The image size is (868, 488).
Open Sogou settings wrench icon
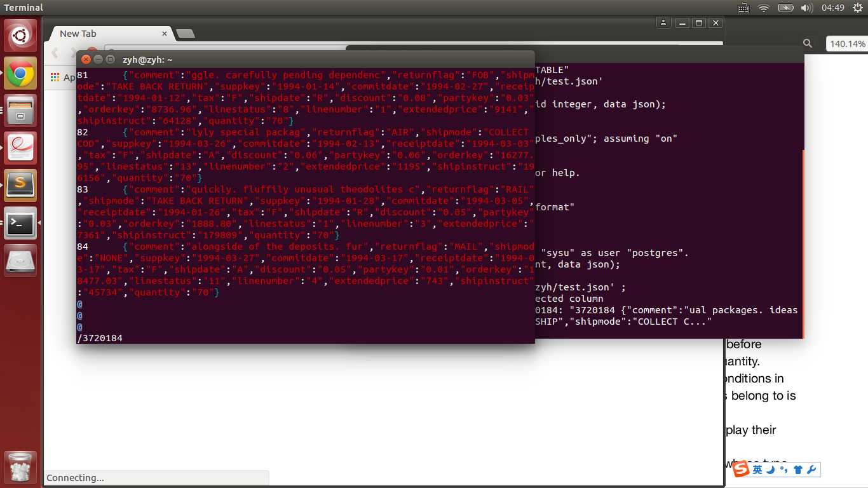pyautogui.click(x=811, y=470)
